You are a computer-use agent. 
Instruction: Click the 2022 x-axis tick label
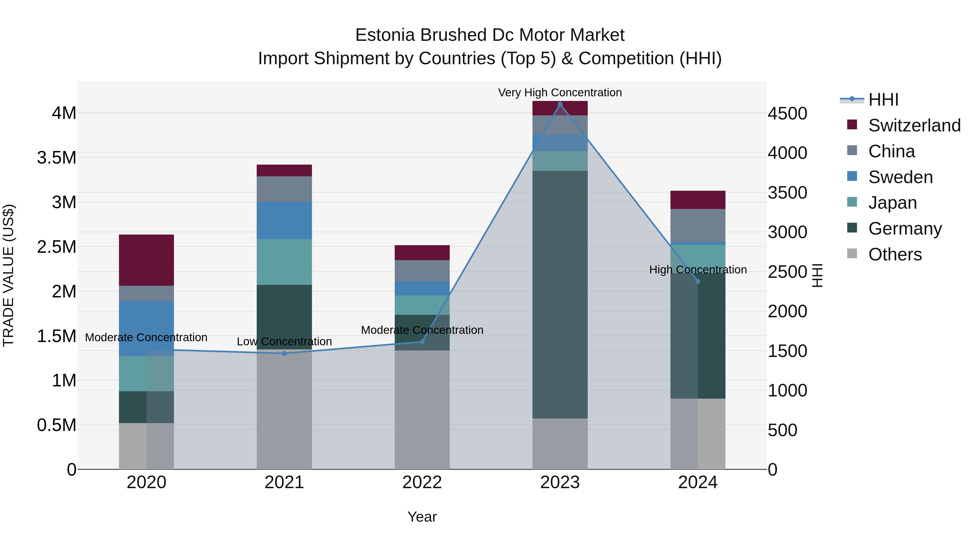(x=422, y=482)
